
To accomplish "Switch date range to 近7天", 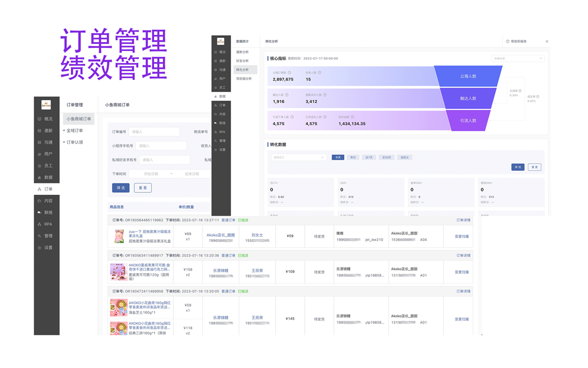I will (369, 157).
